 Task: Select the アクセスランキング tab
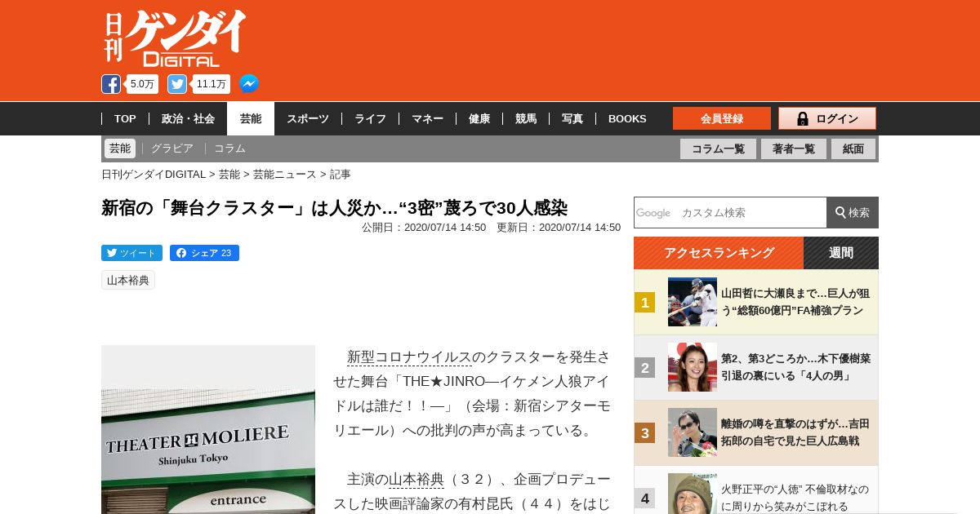click(719, 253)
